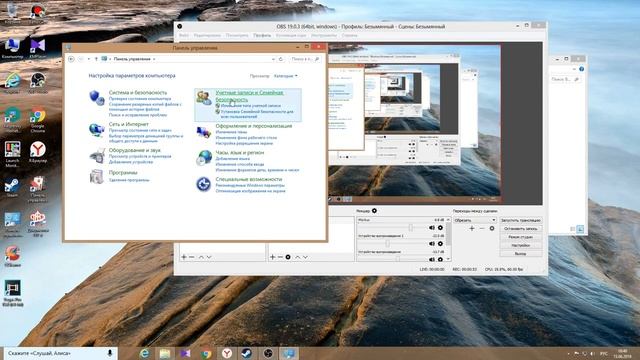
Task: Open the Файл menu in OBS
Action: tap(184, 36)
